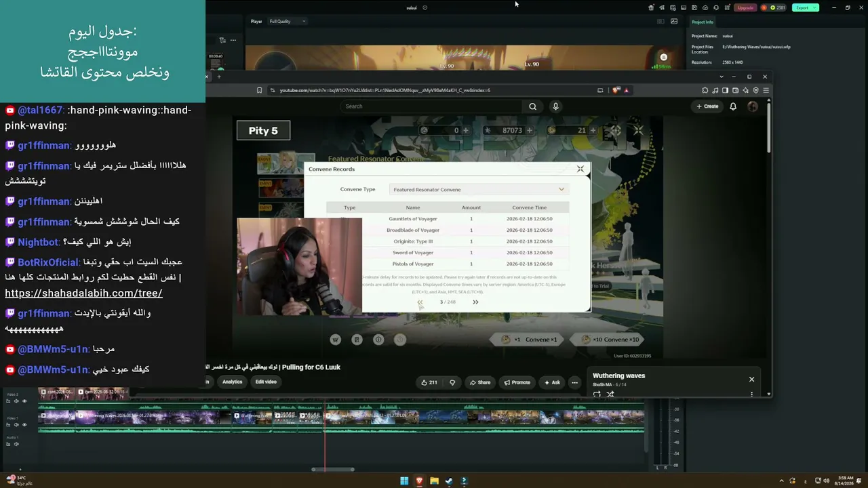Click the YouTube Search field
This screenshot has height=488, width=868.
[431, 106]
